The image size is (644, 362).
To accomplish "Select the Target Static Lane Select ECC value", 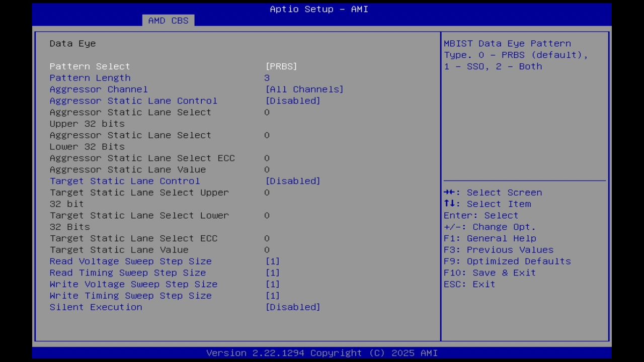I will (267, 238).
